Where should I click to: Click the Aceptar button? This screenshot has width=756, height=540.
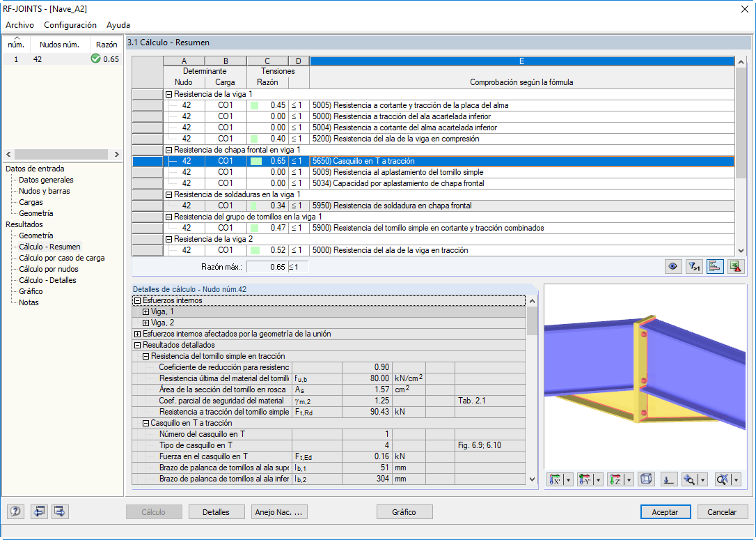666,512
